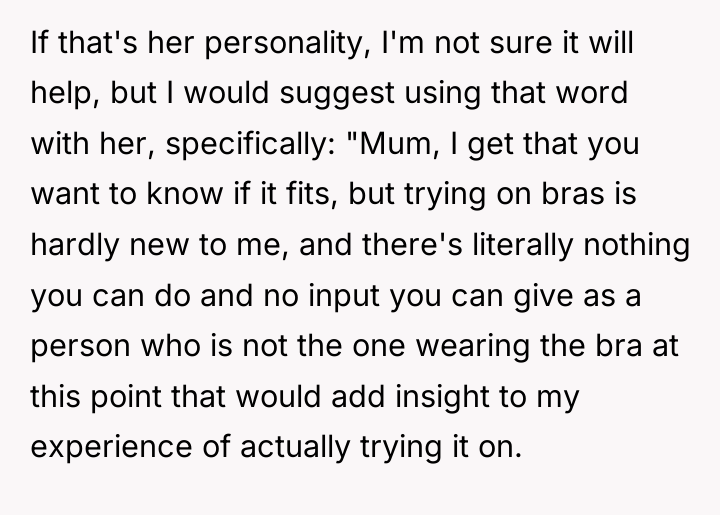Click the word "sure"

520,44
